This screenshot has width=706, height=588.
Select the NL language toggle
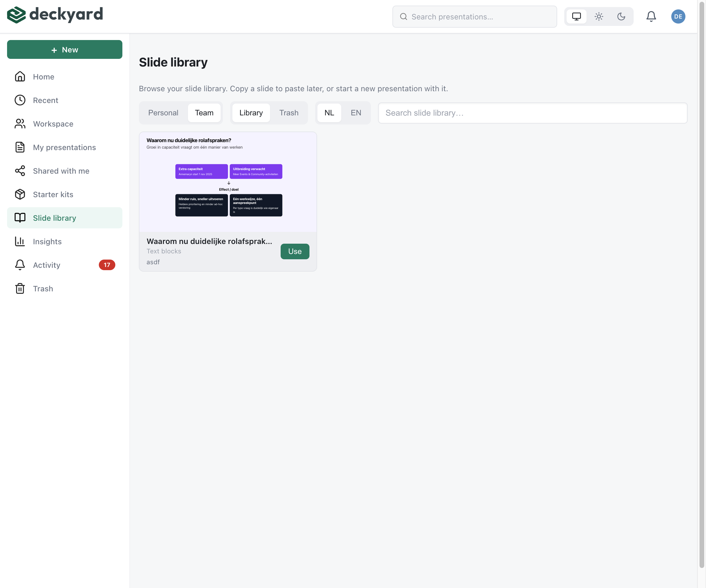(x=329, y=113)
